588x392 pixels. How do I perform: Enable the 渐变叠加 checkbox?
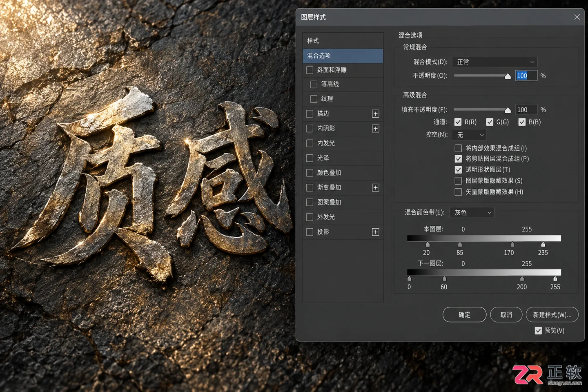tap(310, 187)
